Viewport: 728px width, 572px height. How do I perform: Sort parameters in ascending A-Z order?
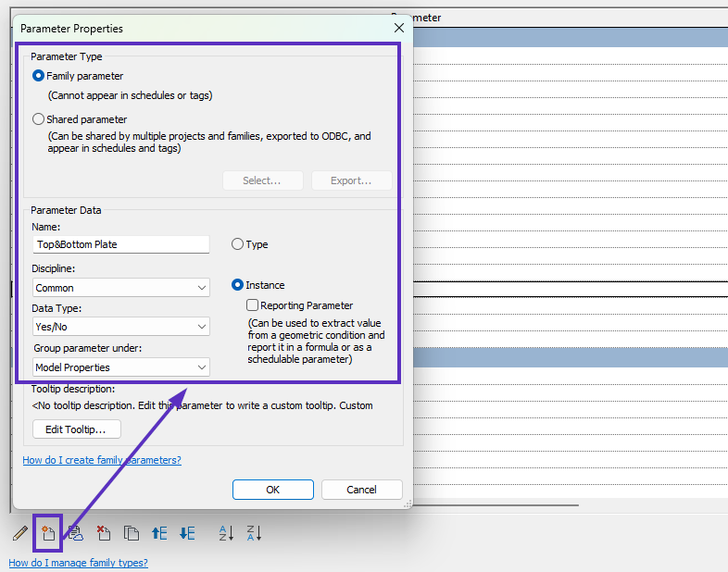[226, 533]
